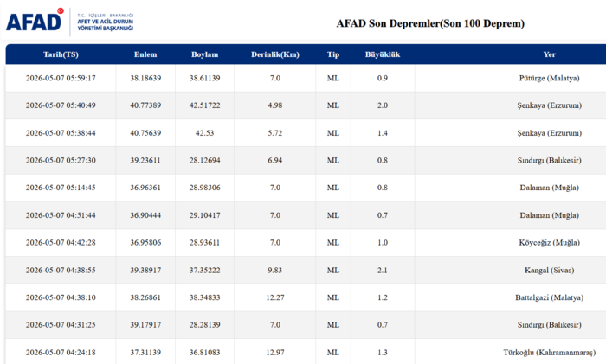Image resolution: width=606 pixels, height=364 pixels.
Task: Select the date 2026-05-07 05:59:17
Action: click(61, 78)
